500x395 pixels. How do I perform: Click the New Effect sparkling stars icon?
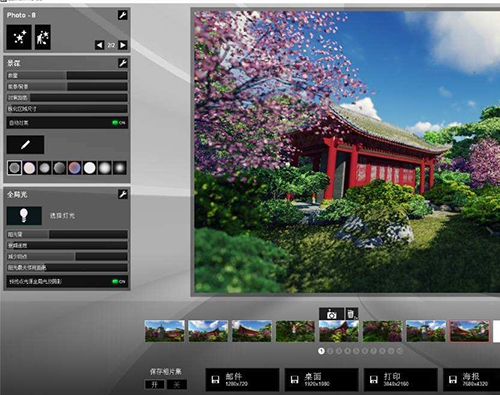coord(19,37)
